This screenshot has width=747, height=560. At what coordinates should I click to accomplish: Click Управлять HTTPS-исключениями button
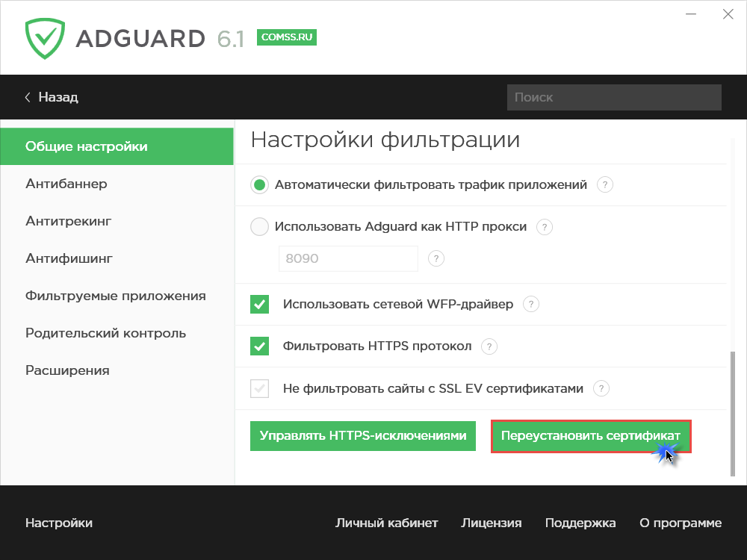[363, 436]
